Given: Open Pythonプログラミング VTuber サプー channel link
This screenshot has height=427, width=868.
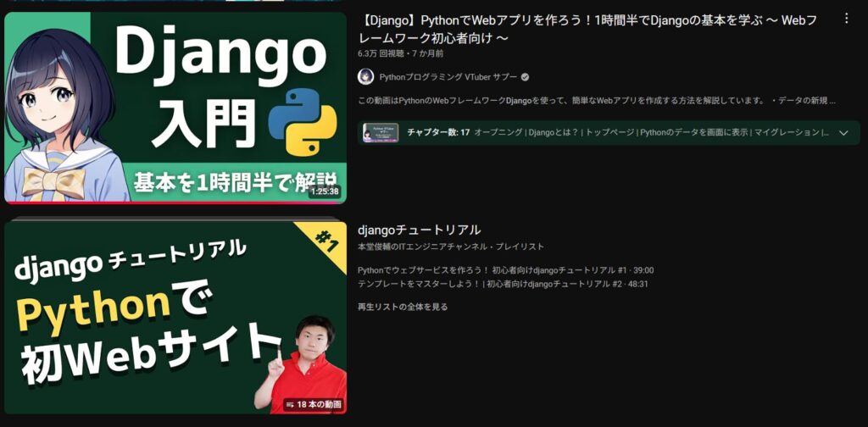Looking at the screenshot, I should pos(448,77).
